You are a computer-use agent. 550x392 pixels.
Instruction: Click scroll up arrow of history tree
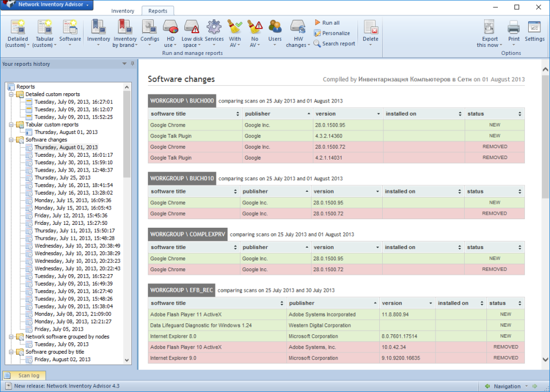click(127, 87)
